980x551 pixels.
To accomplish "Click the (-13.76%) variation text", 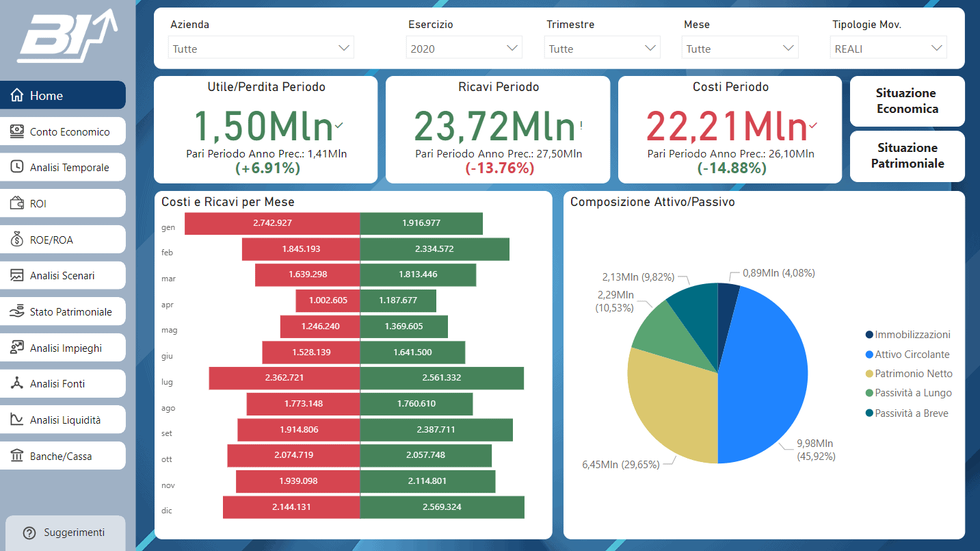I will (499, 168).
